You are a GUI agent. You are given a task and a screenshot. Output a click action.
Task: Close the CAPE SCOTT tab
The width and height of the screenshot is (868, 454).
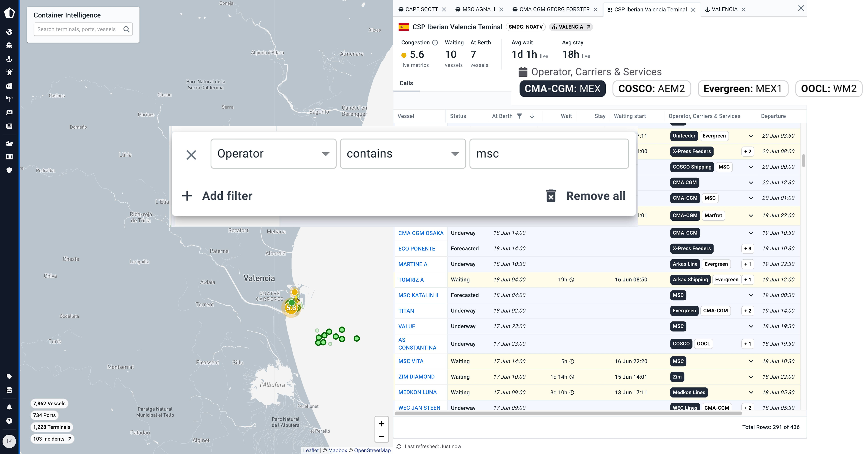(444, 9)
